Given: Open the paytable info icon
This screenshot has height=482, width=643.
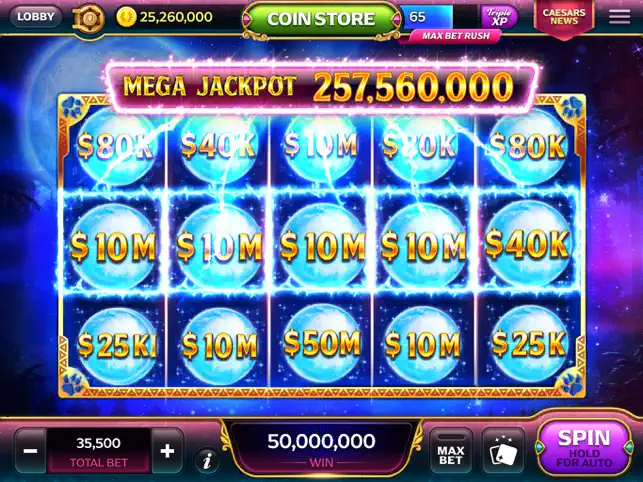Looking at the screenshot, I should 208,460.
